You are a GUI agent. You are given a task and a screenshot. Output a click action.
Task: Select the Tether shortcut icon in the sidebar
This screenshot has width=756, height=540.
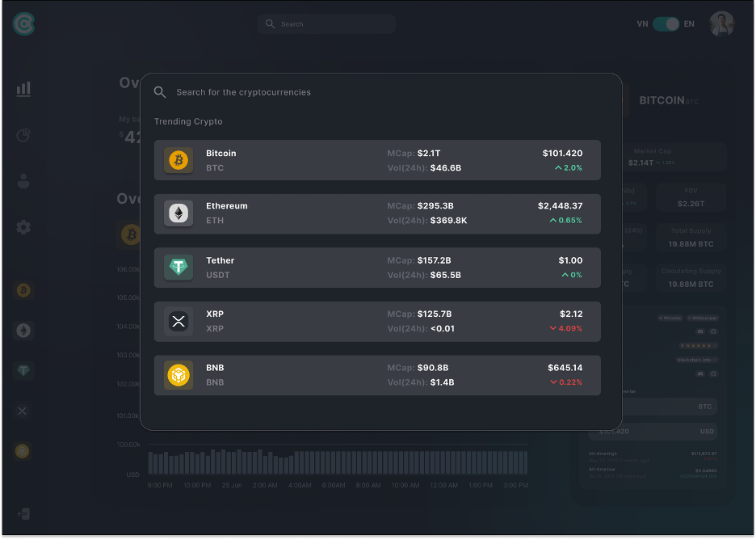coord(23,370)
